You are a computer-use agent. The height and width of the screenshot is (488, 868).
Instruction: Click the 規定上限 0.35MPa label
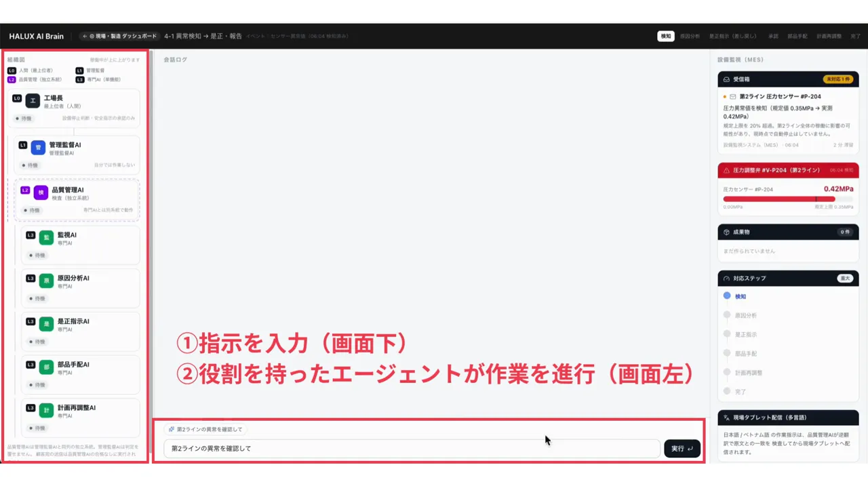coord(834,207)
